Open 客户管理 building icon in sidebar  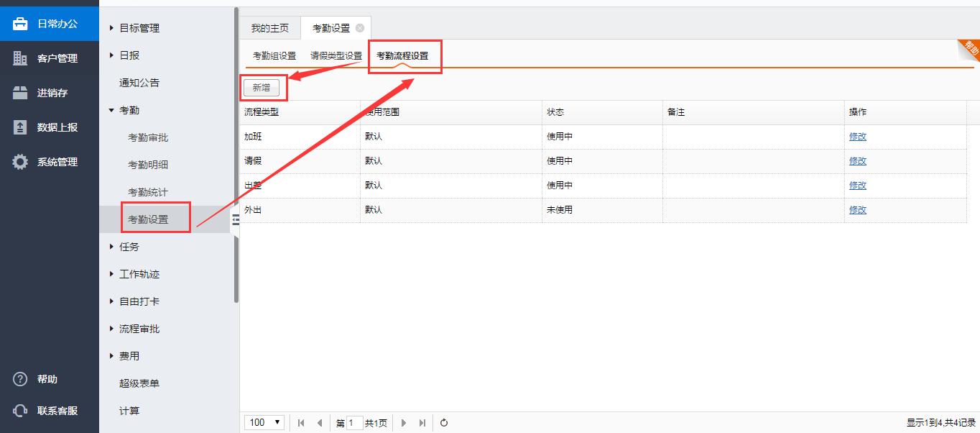point(20,58)
